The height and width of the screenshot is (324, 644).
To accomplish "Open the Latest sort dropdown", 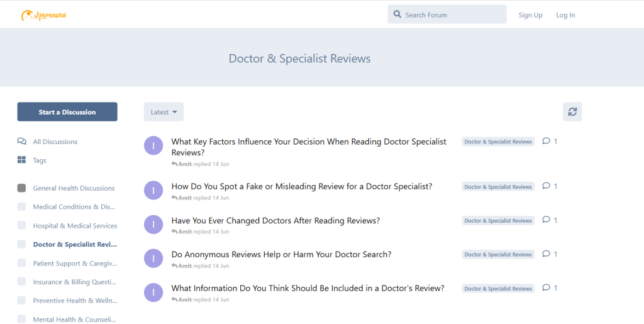I will (x=164, y=112).
